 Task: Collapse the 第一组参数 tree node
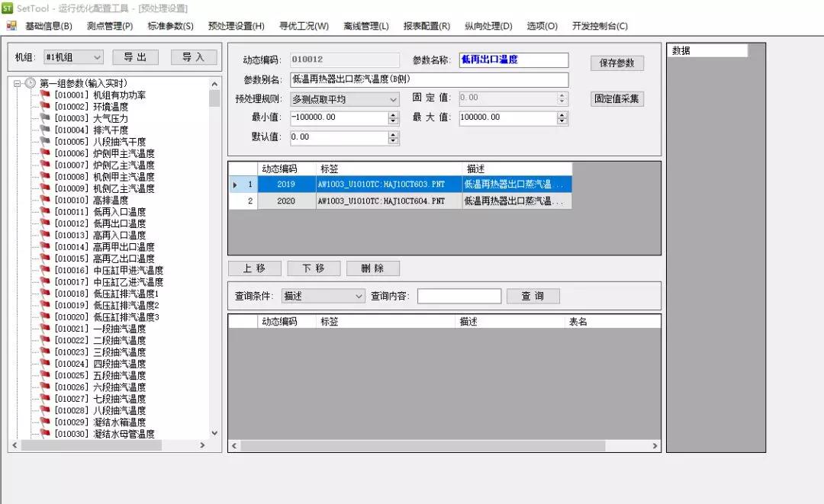17,83
